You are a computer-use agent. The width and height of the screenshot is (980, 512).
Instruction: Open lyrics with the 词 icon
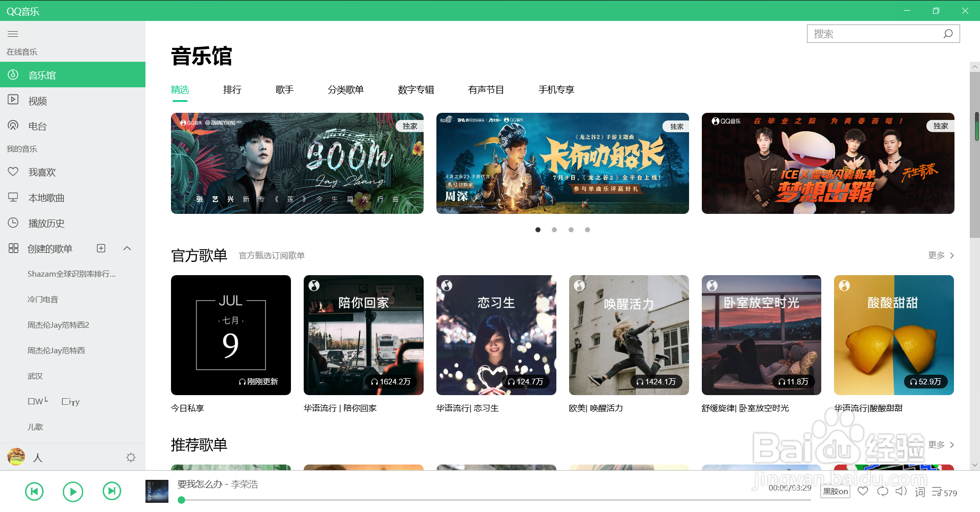pos(920,491)
